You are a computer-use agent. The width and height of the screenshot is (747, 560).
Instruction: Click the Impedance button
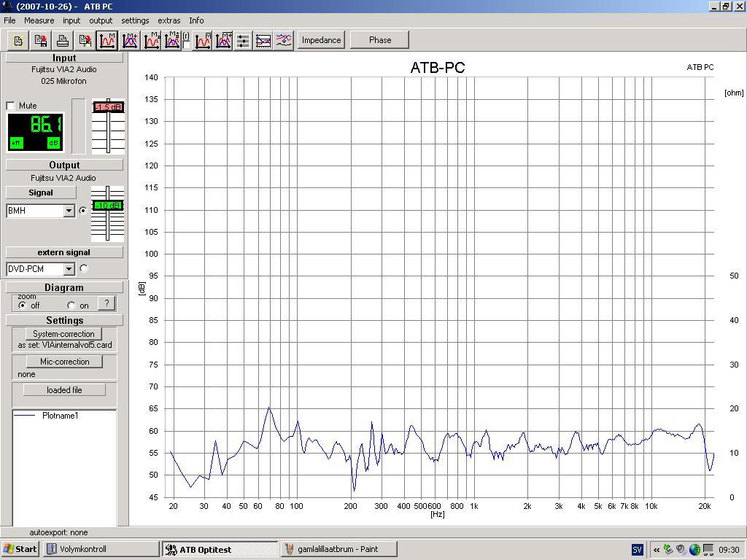click(x=321, y=40)
